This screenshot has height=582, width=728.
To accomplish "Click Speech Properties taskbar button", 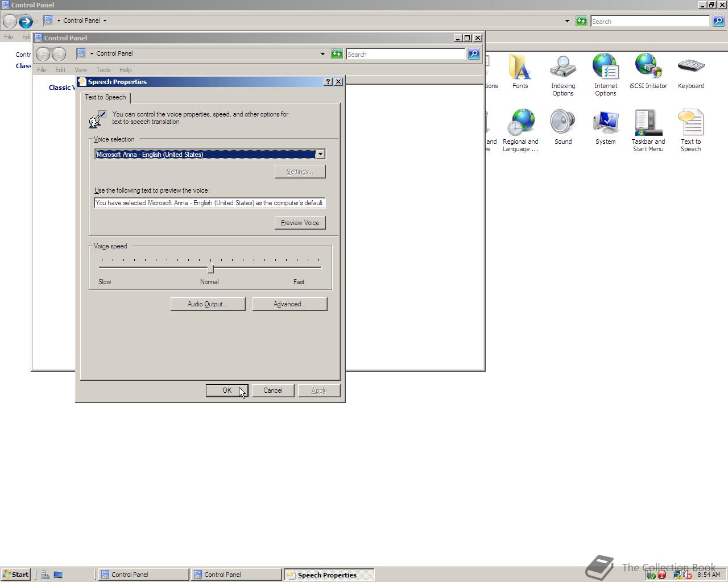I will tap(329, 575).
